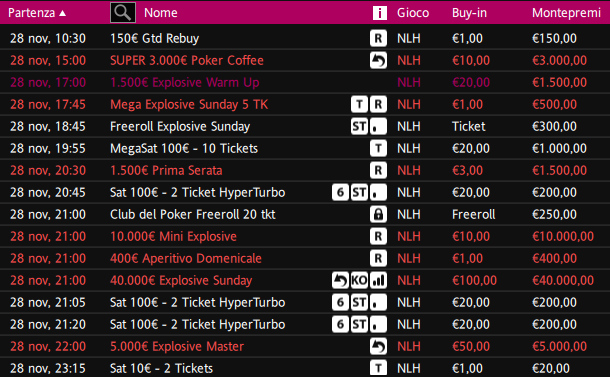
Task: Click re-entry icon on 40.000€ Explosive Sunday
Action: [x=340, y=280]
